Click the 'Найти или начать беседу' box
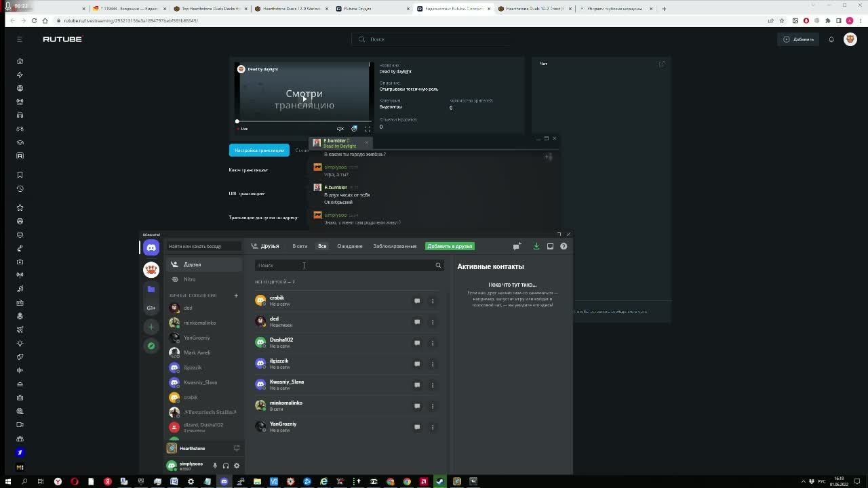 point(204,246)
